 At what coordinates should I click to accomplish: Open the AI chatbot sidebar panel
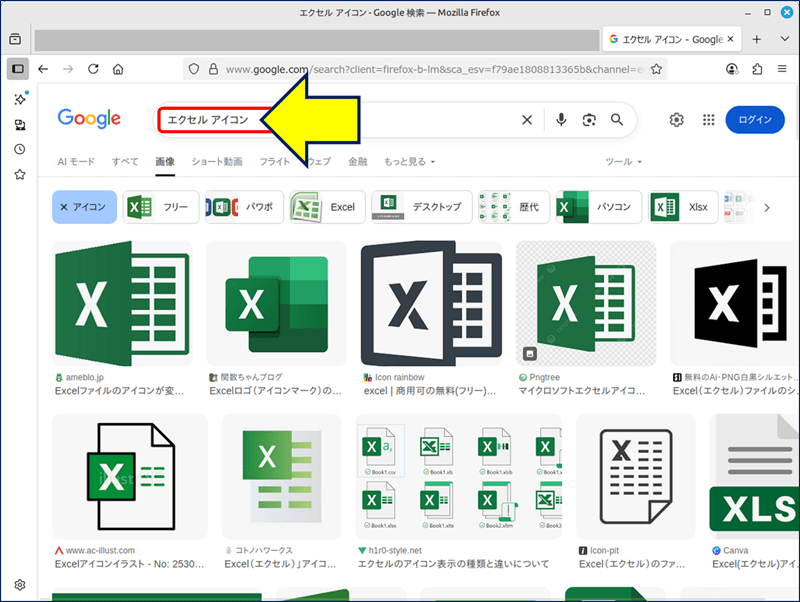[x=20, y=99]
